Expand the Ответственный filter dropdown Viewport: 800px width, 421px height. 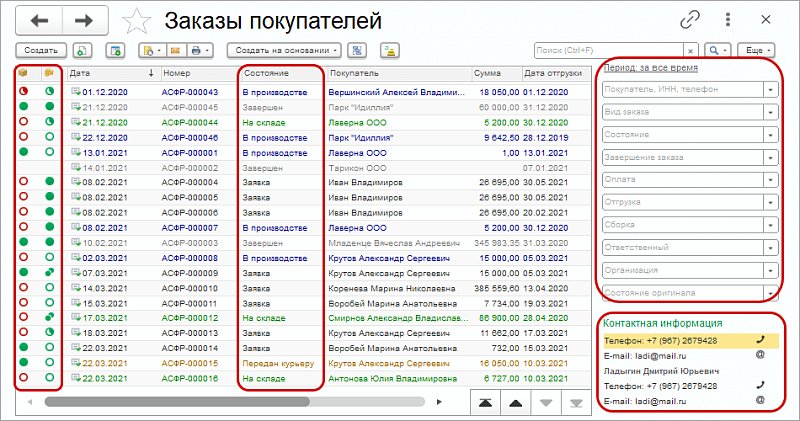[771, 248]
